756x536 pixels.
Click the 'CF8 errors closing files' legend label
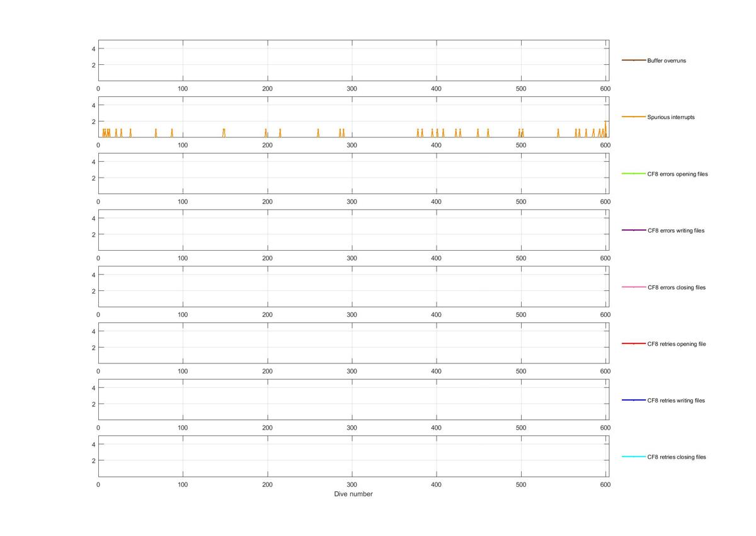point(677,287)
